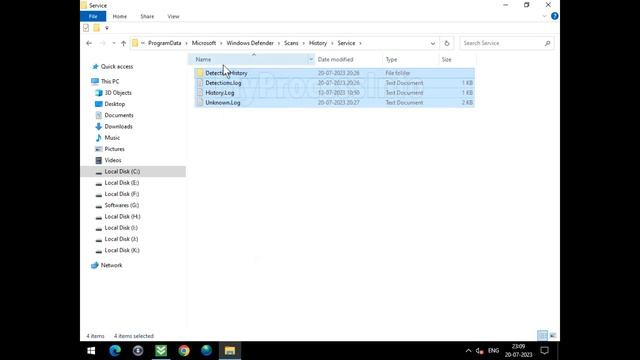This screenshot has height=360, width=640.
Task: Click the search magnifier icon
Action: click(x=547, y=43)
